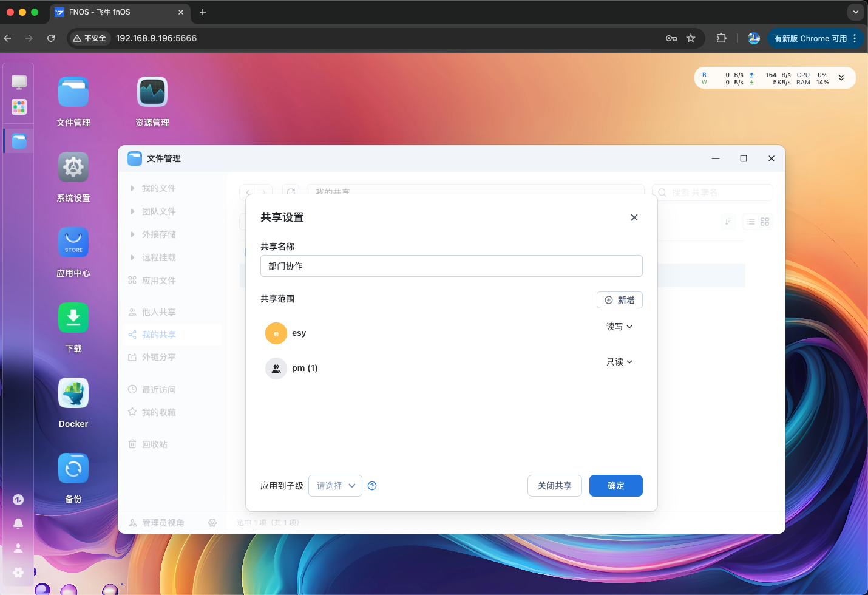Open the 只读 permission dropdown for pm
The width and height of the screenshot is (868, 595).
click(619, 362)
